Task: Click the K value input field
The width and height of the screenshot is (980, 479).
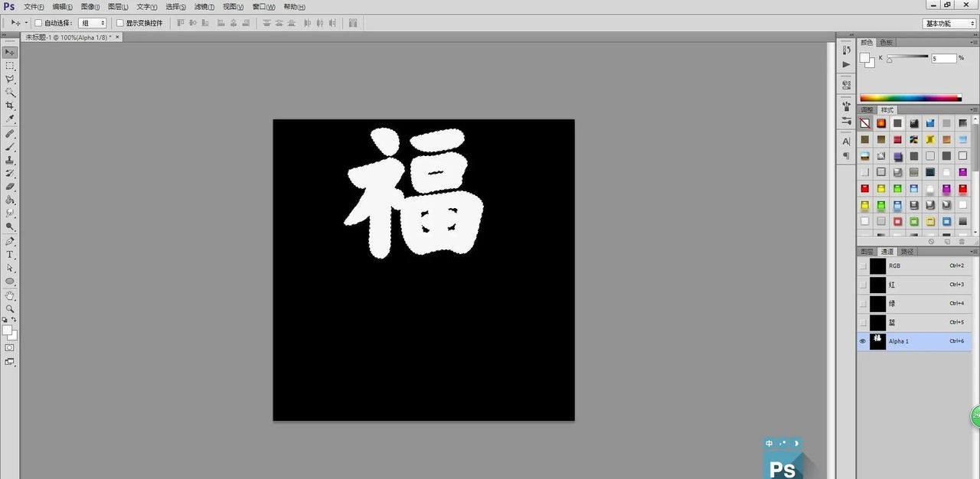Action: pyautogui.click(x=944, y=58)
